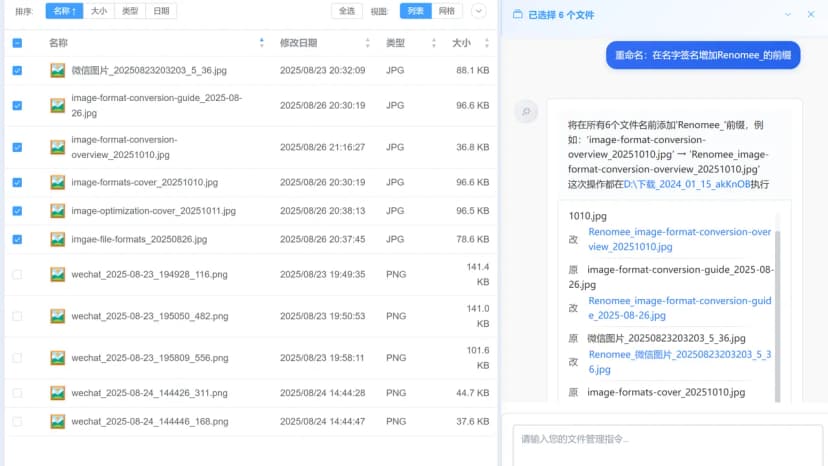Uncheck image-formats-cover_20251010.jpg checkbox
This screenshot has width=828, height=466.
click(x=17, y=182)
